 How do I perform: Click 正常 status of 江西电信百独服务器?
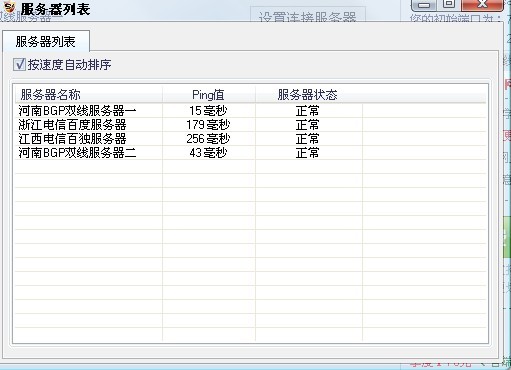coord(307,139)
